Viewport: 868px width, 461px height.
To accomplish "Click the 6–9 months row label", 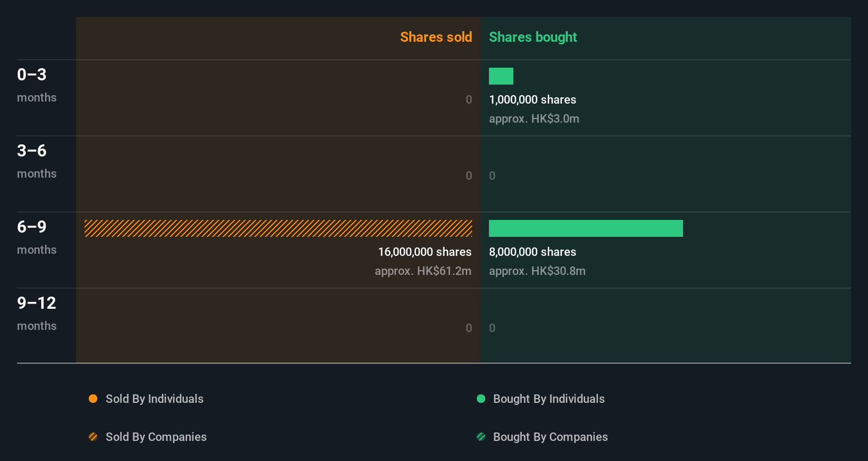I will [36, 237].
